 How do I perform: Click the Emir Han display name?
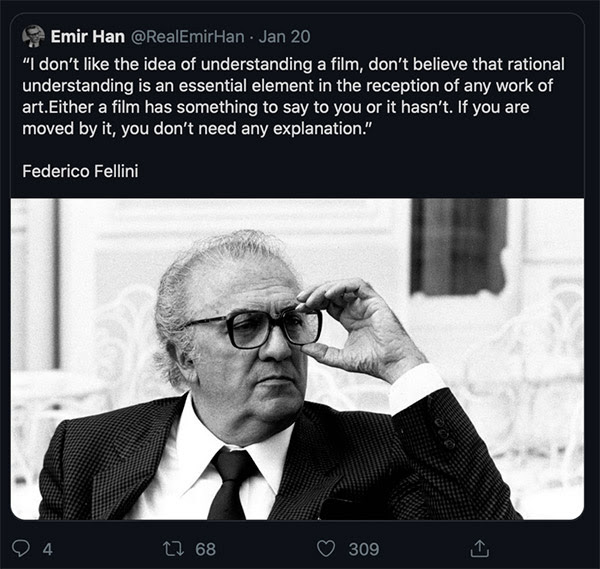(x=88, y=37)
